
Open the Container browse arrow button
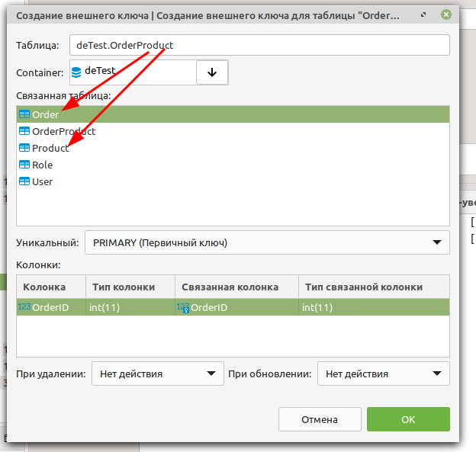pyautogui.click(x=212, y=72)
